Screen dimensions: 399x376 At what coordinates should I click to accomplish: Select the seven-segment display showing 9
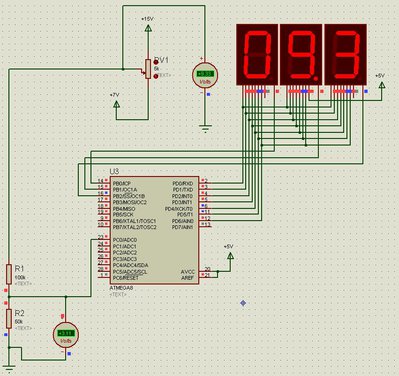[301, 54]
